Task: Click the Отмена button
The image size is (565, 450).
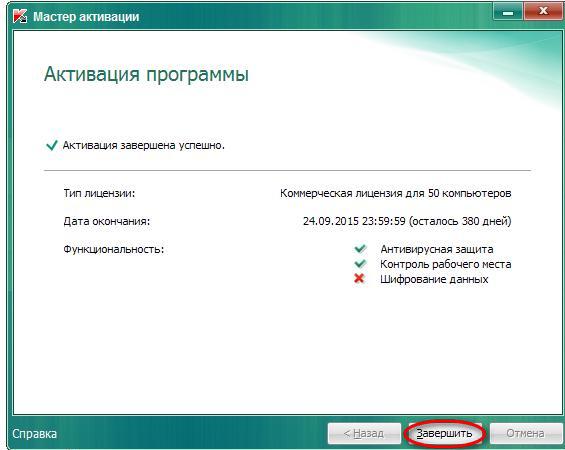Action: (525, 433)
